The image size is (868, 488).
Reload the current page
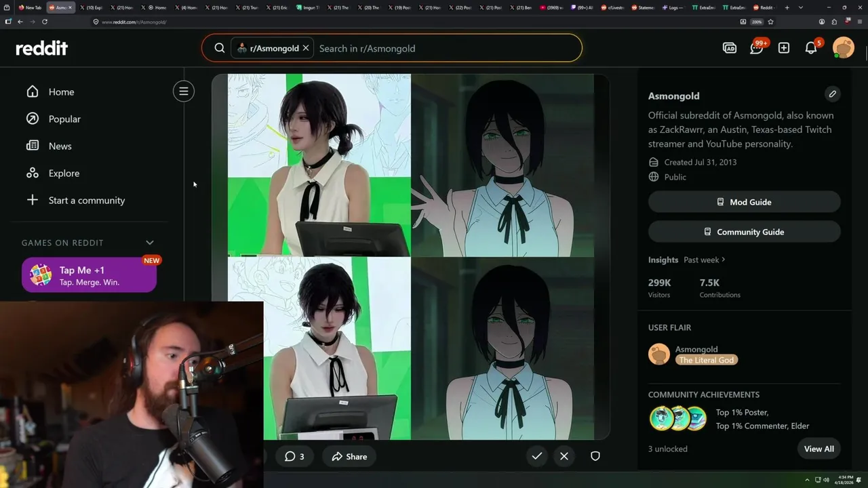[45, 22]
